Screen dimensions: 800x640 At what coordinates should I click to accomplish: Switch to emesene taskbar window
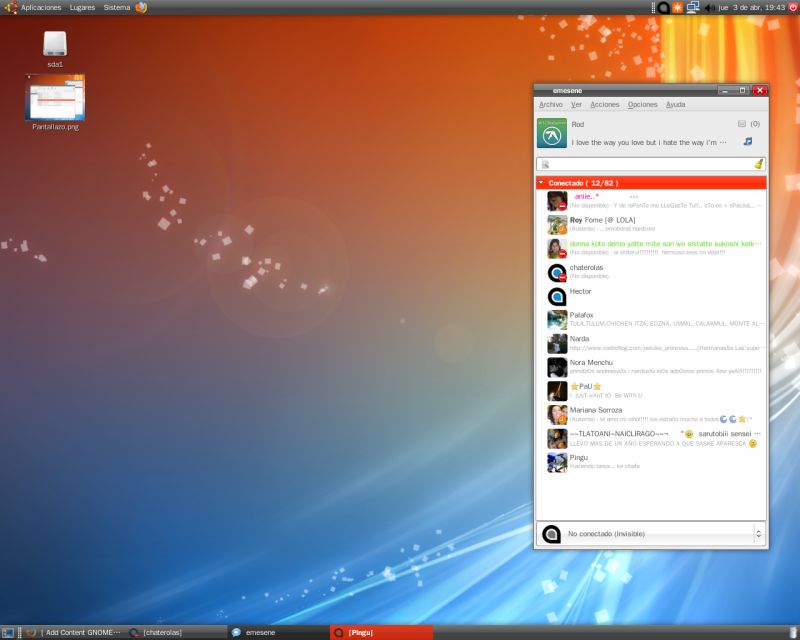point(279,633)
